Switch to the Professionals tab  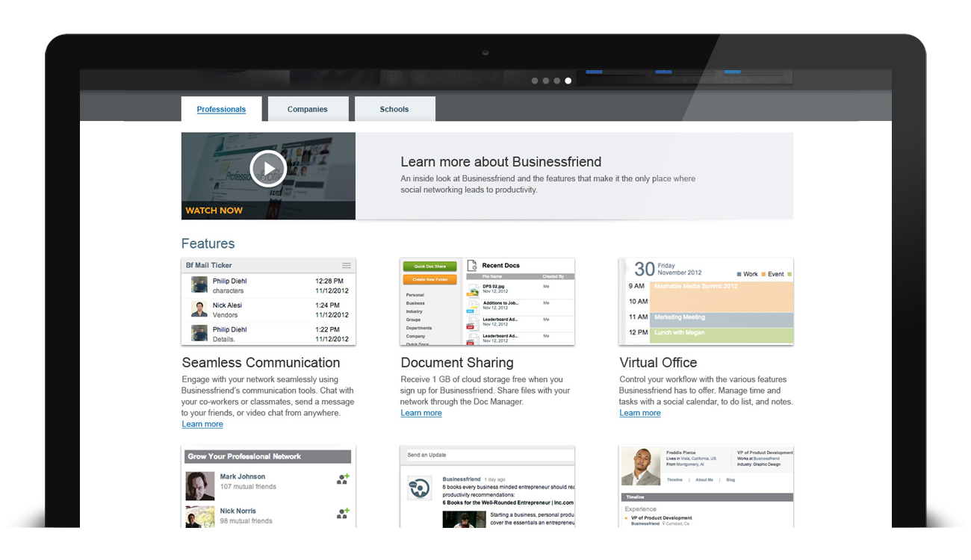coord(221,109)
